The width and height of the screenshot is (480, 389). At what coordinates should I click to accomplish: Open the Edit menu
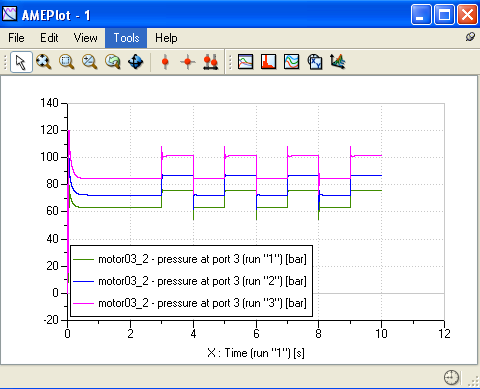coord(49,38)
